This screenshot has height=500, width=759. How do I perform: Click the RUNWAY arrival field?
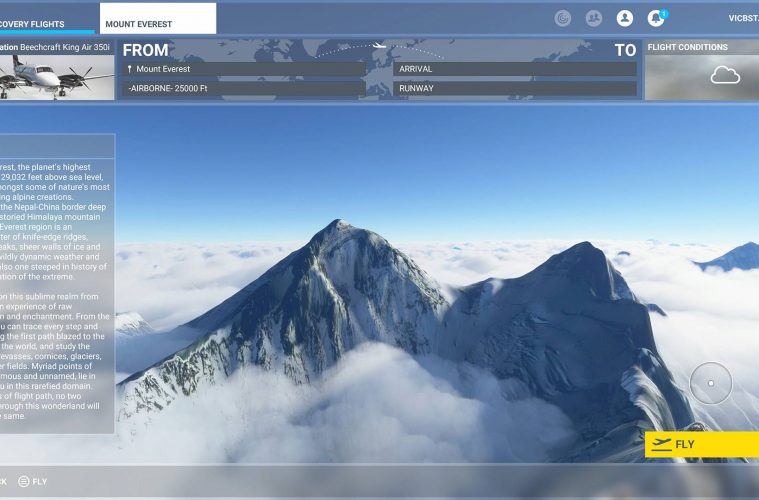(515, 88)
